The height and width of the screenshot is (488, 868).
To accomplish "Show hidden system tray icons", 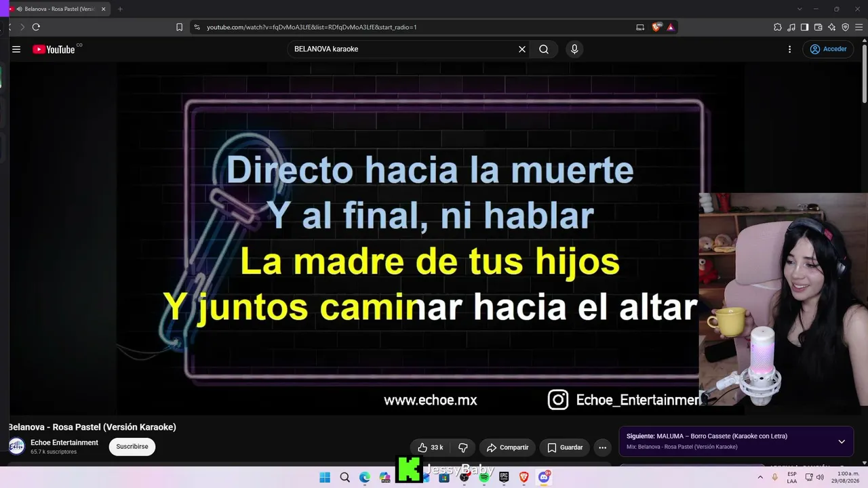I will 760,477.
